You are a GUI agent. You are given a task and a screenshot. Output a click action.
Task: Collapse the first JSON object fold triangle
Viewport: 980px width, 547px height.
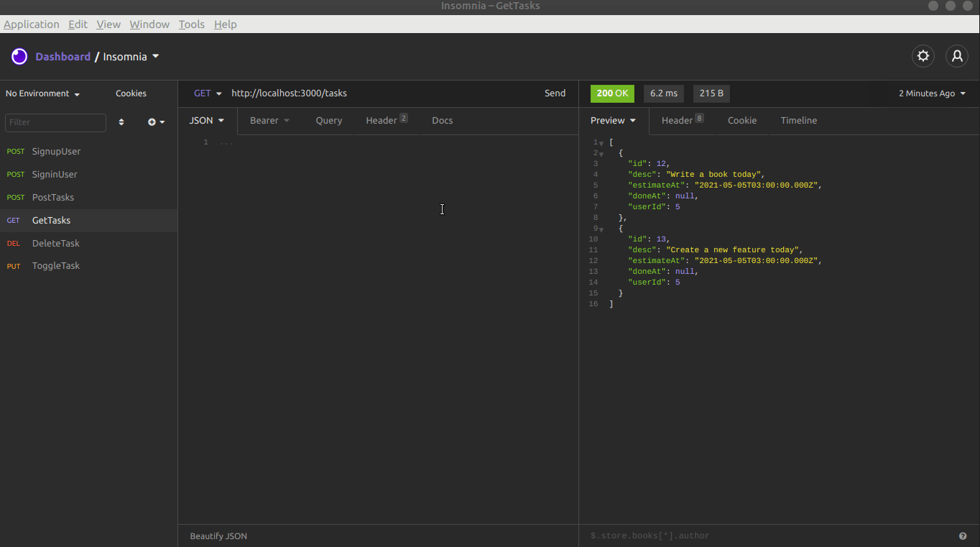point(601,153)
